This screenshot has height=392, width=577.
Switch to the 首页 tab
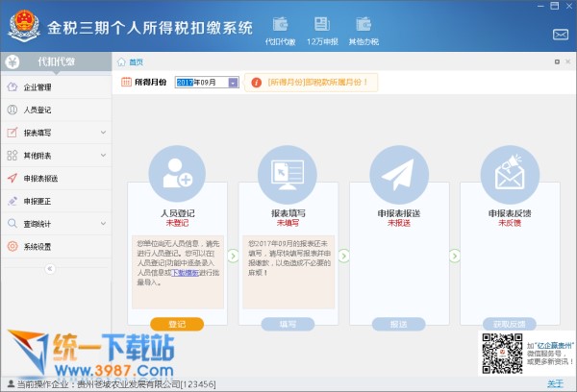(135, 61)
